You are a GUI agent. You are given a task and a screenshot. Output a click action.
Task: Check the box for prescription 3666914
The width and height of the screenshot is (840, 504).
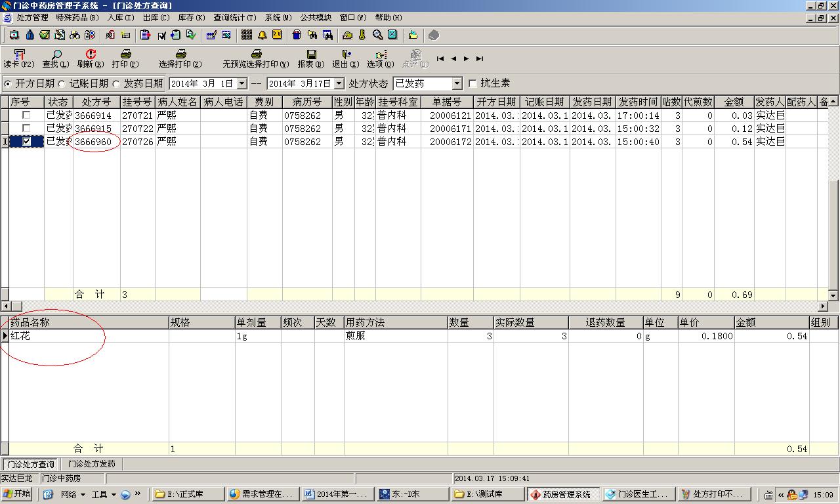point(26,115)
